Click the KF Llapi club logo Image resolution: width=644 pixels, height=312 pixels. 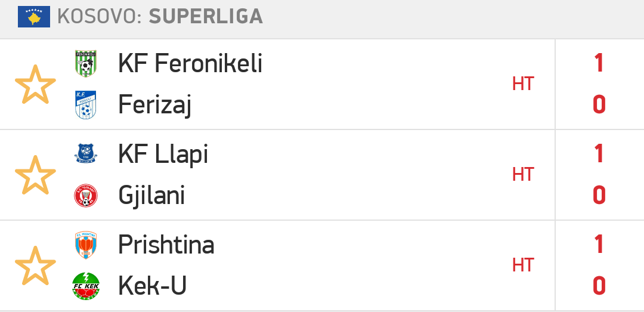[86, 154]
